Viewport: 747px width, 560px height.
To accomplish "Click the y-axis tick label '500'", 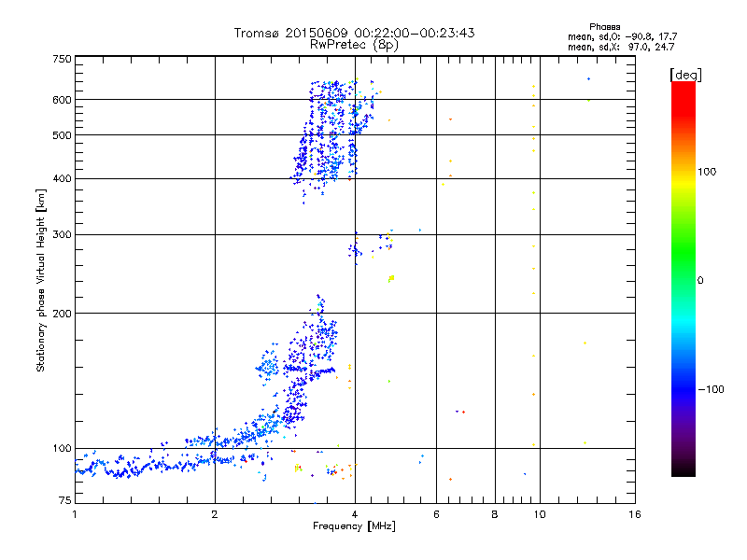I will 62,135.
